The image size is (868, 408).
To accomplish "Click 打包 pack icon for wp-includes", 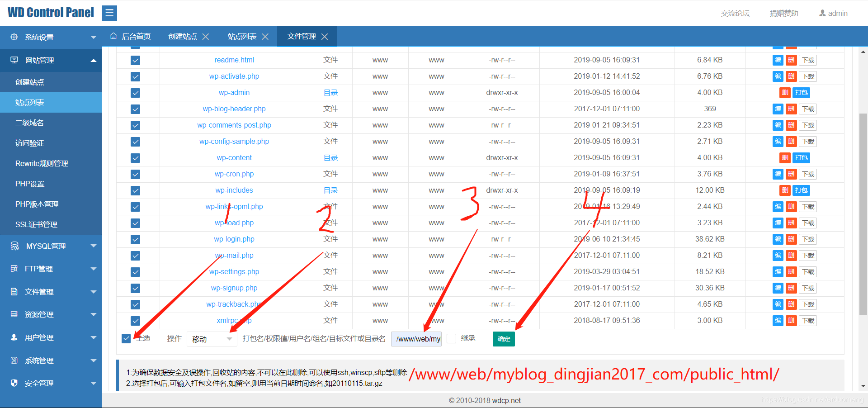I will (801, 190).
